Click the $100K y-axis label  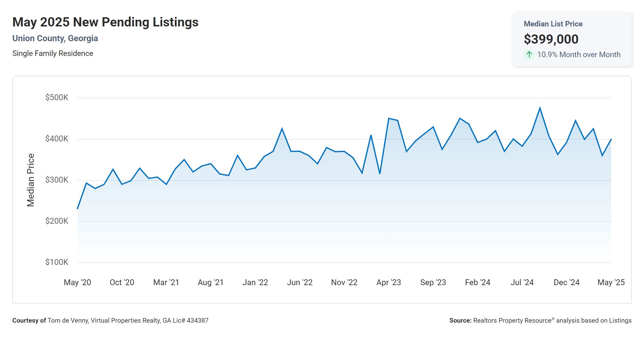[x=57, y=262]
